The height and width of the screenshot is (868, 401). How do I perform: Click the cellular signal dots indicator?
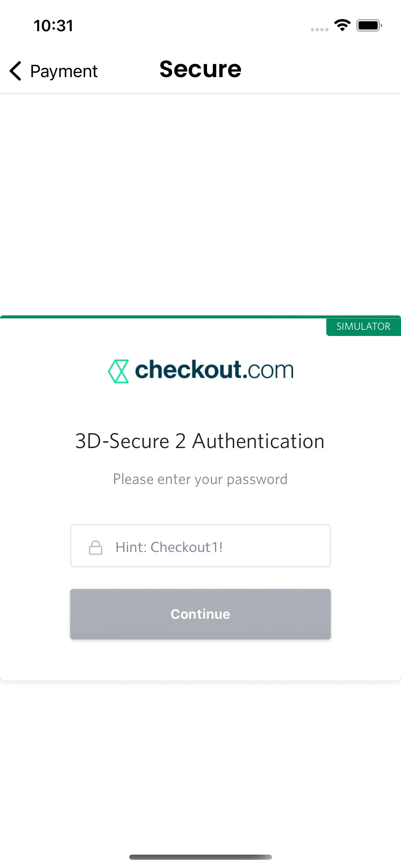tap(319, 29)
